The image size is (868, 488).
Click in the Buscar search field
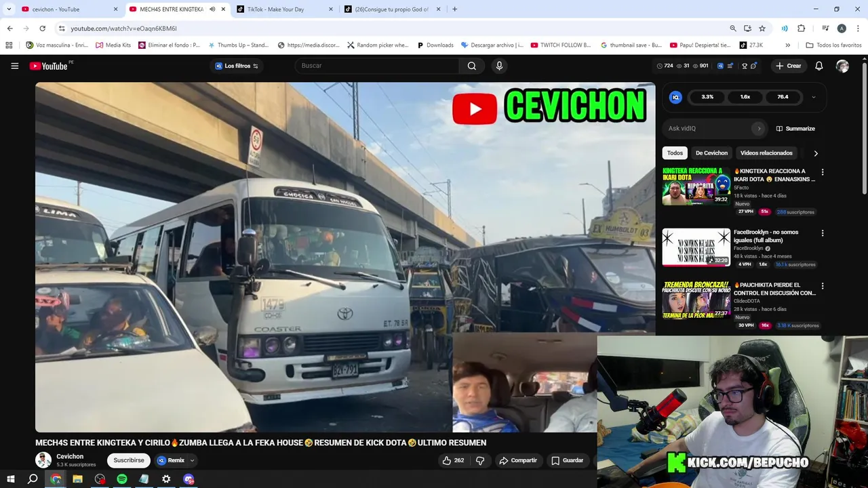point(377,66)
